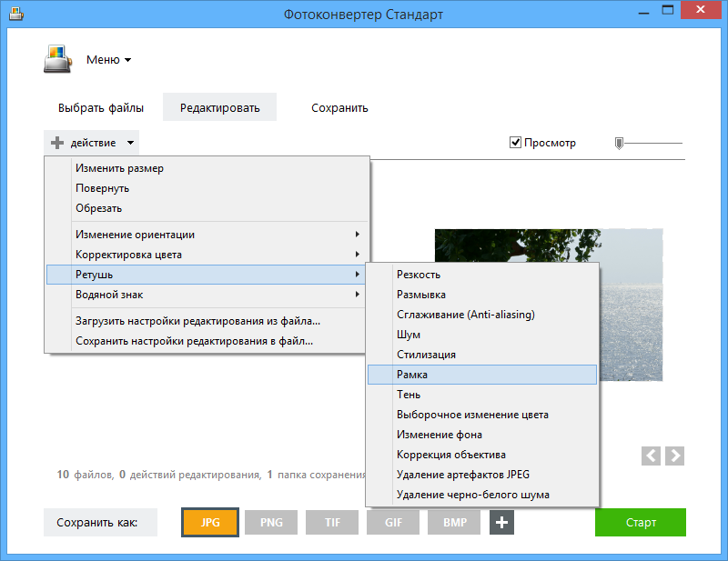The height and width of the screenshot is (561, 728).
Task: Show the next image with right arrow
Action: [674, 456]
